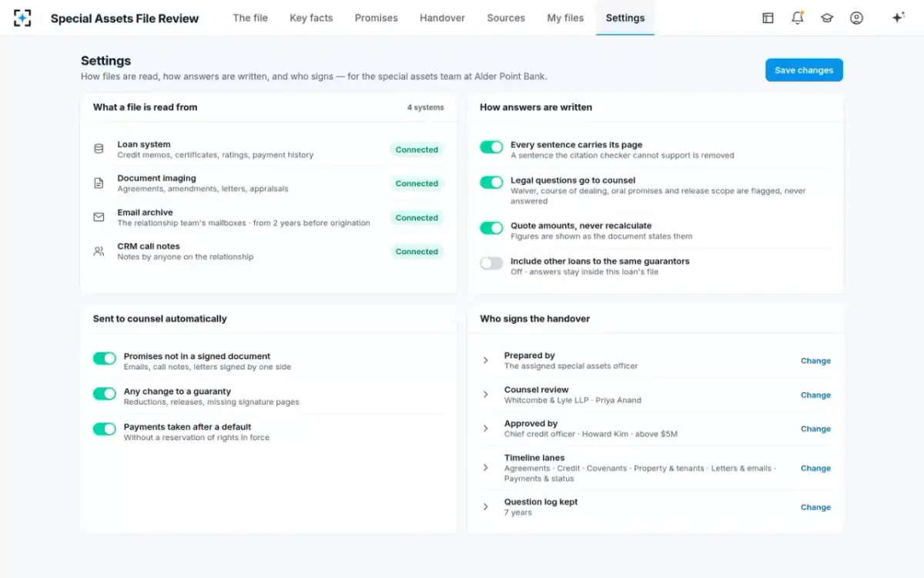The width and height of the screenshot is (924, 578).
Task: Click the 7 years value
Action: (518, 512)
